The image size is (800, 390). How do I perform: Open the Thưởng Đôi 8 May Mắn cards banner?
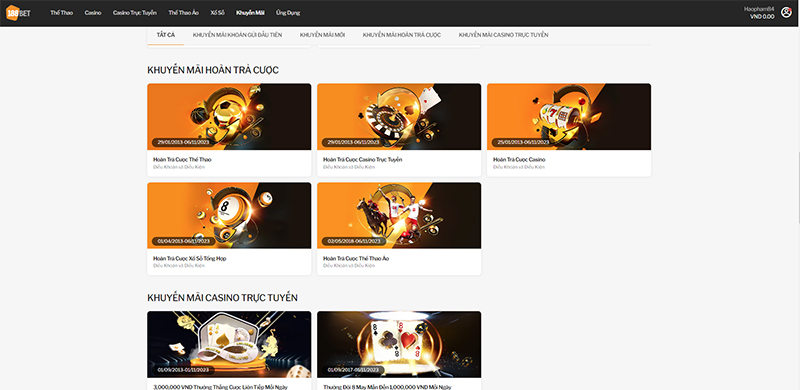(x=399, y=345)
